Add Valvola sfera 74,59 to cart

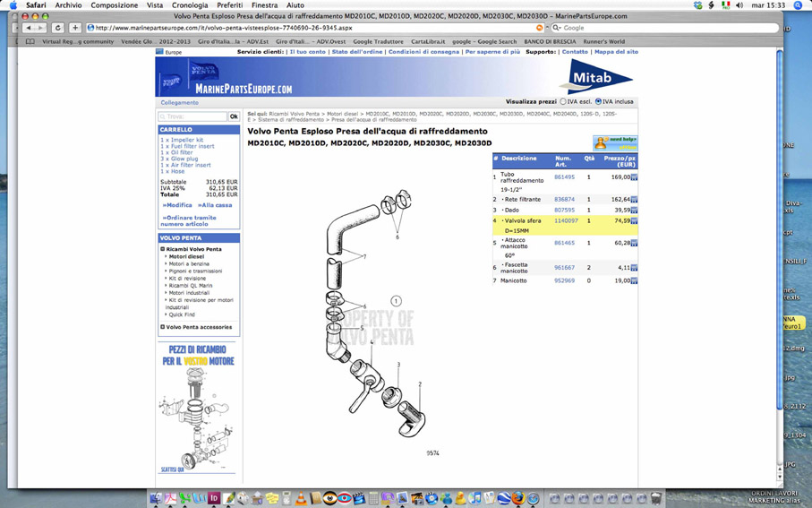click(x=634, y=220)
